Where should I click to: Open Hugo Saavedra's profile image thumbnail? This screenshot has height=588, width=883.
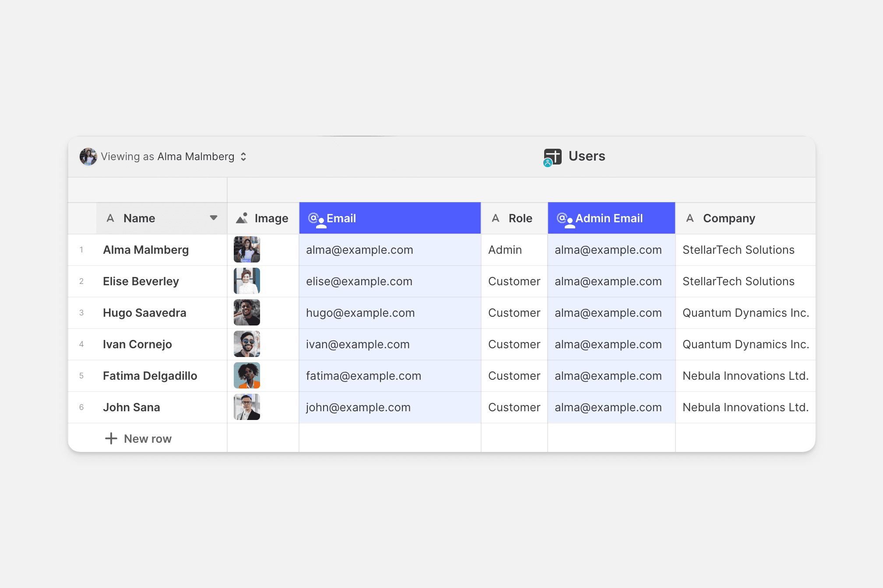(247, 312)
